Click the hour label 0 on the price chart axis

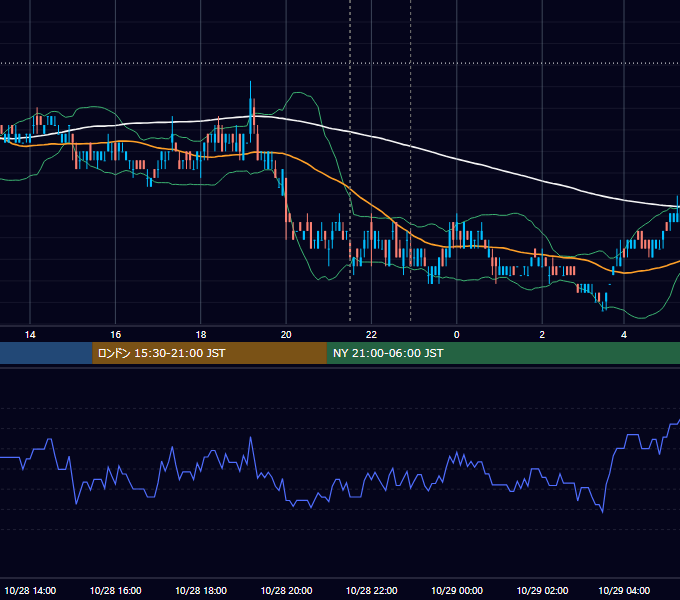[456, 335]
